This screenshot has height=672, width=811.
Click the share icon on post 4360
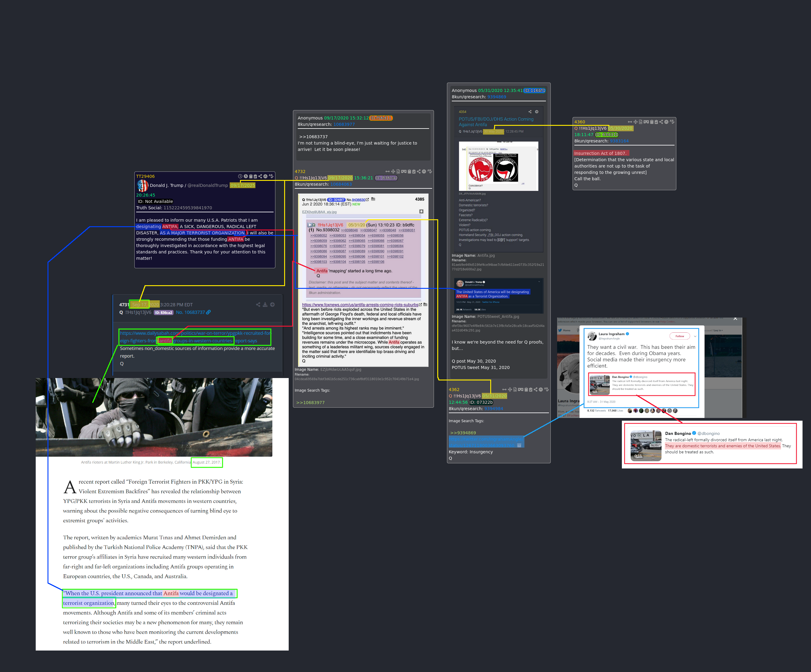click(661, 122)
